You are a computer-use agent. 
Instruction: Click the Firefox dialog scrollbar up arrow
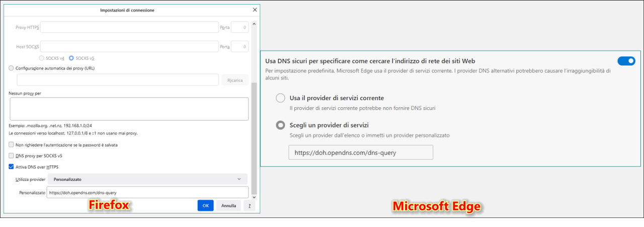click(254, 24)
